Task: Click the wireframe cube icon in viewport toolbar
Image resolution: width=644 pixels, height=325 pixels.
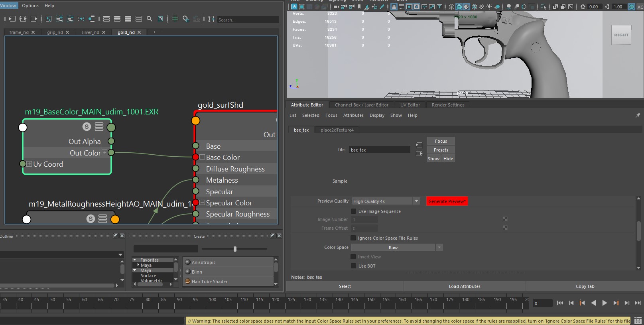Action: click(451, 7)
